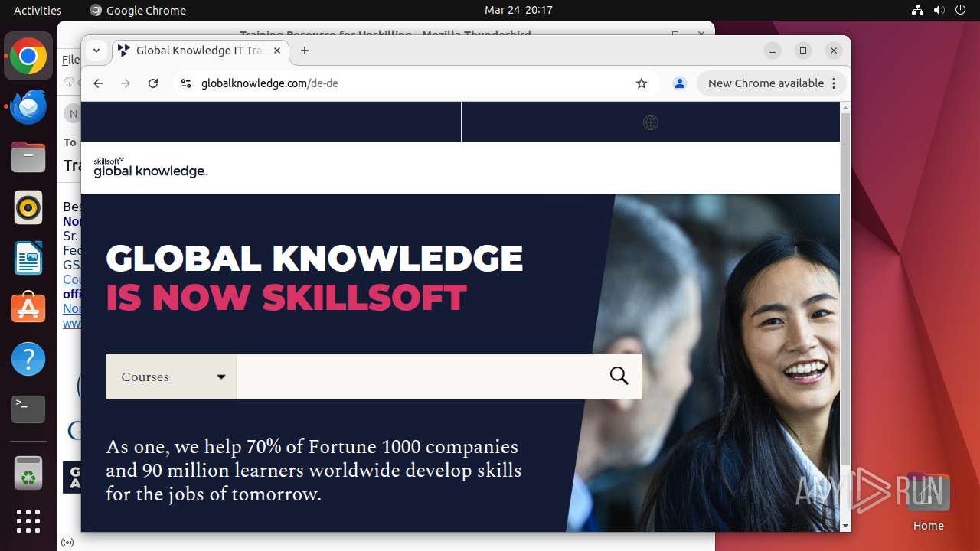Show Applications grid
This screenshot has height=551, width=980.
click(28, 521)
